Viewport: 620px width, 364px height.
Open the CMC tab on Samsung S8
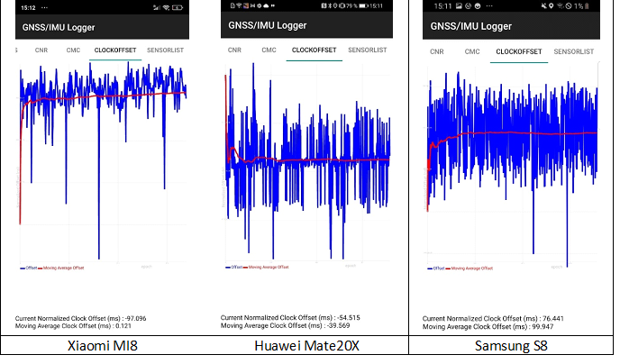click(472, 51)
